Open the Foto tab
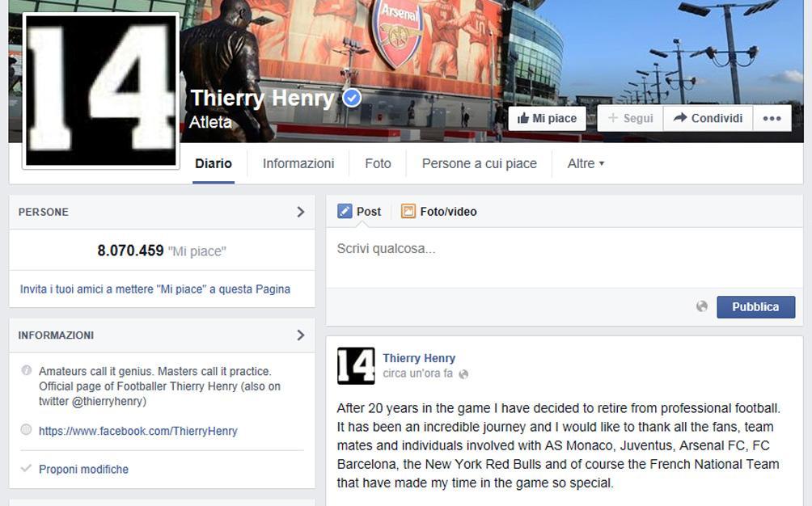This screenshot has width=812, height=506. [378, 163]
